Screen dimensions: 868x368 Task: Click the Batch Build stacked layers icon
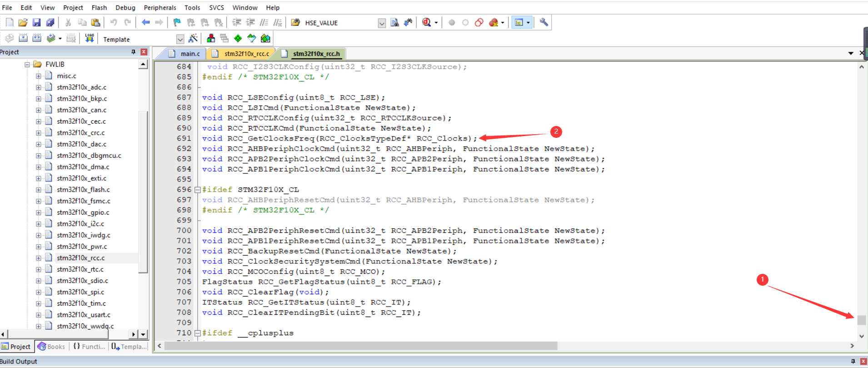pyautogui.click(x=51, y=38)
